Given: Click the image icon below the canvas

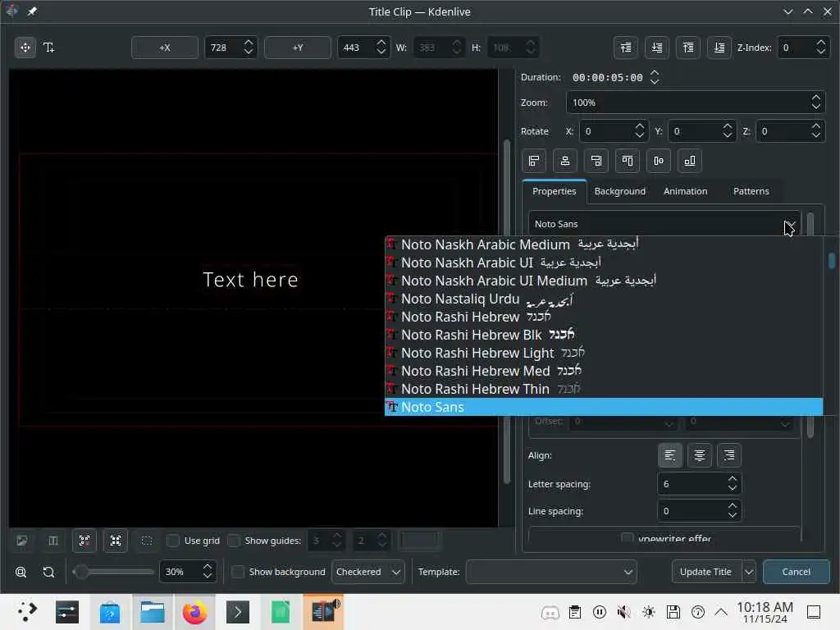Looking at the screenshot, I should [x=22, y=541].
